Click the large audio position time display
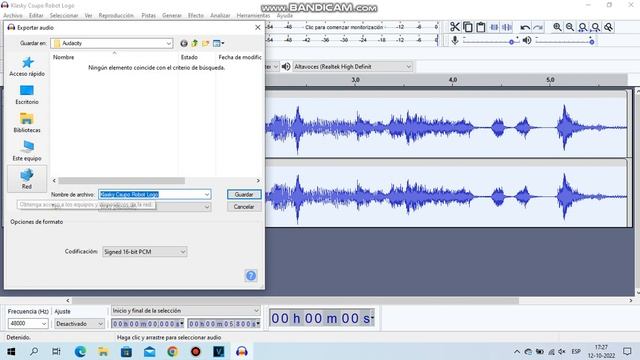Screen dimensions: 640x360 pos(322,318)
